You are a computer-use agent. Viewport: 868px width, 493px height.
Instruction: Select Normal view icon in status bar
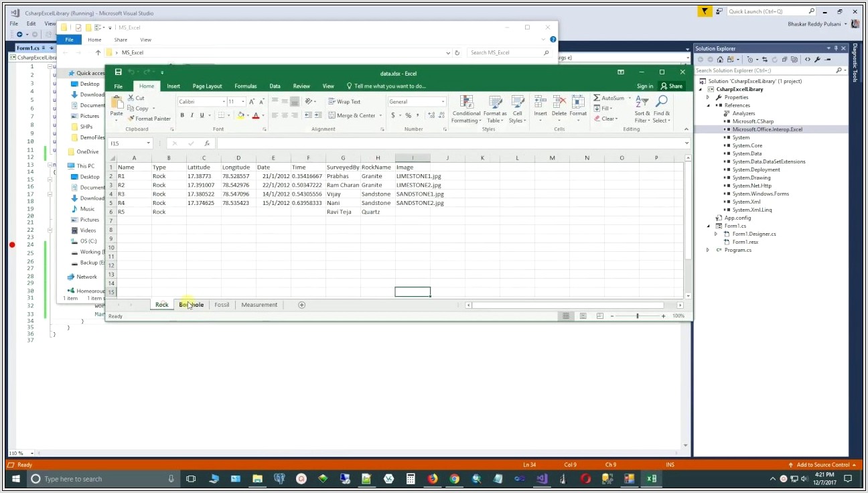coord(566,315)
